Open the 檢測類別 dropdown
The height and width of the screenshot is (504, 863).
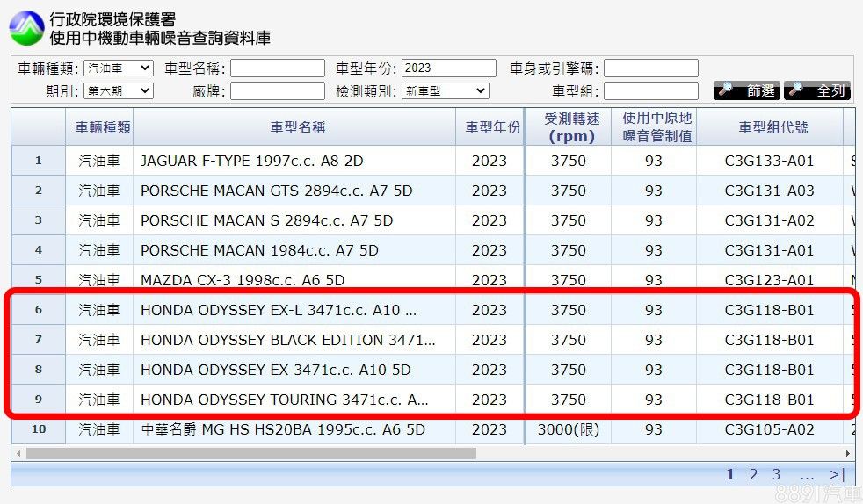[445, 90]
